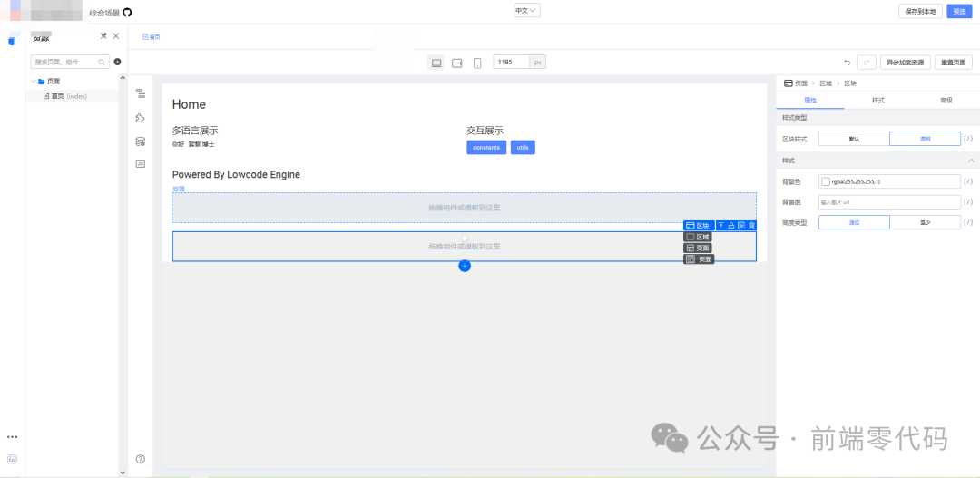Choose 适应 height type
The image size is (980, 478).
[854, 222]
